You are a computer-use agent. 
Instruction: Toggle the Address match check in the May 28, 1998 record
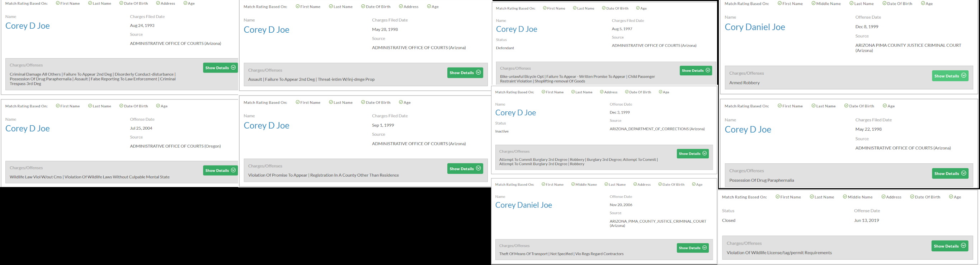(401, 7)
